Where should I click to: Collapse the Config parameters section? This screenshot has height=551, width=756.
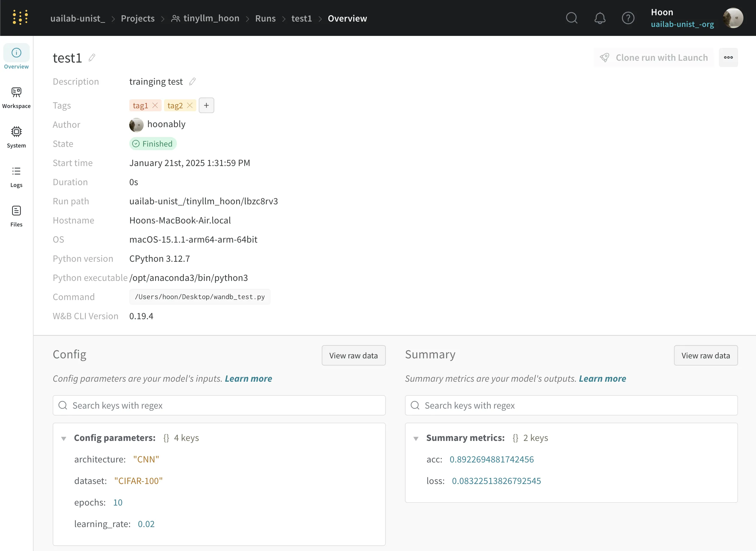pos(64,438)
